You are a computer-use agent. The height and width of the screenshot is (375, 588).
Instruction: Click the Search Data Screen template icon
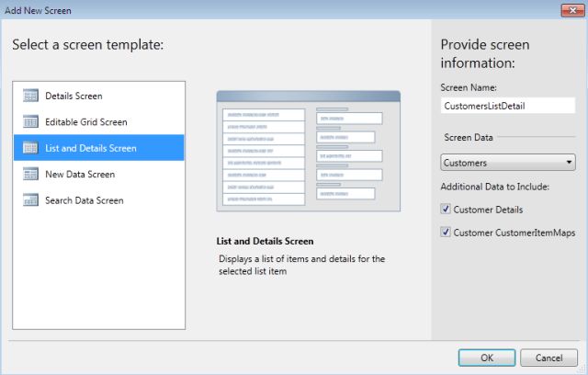click(30, 199)
